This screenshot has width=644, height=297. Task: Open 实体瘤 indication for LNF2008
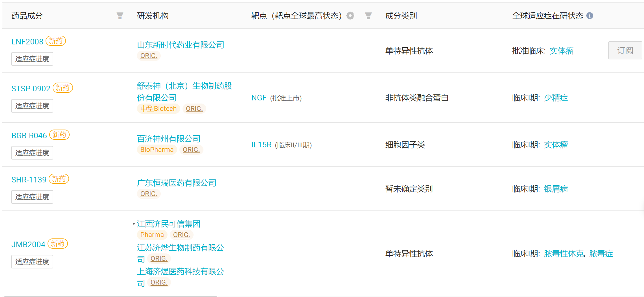pyautogui.click(x=562, y=51)
